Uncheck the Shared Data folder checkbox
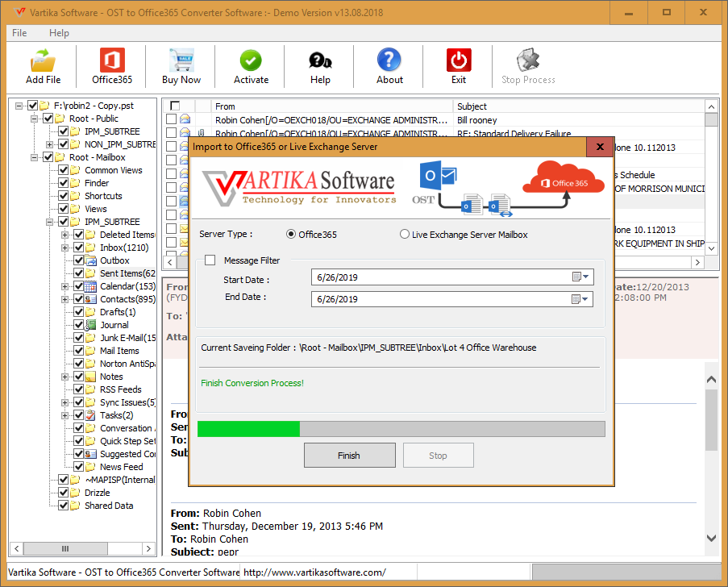728x587 pixels. click(x=64, y=506)
